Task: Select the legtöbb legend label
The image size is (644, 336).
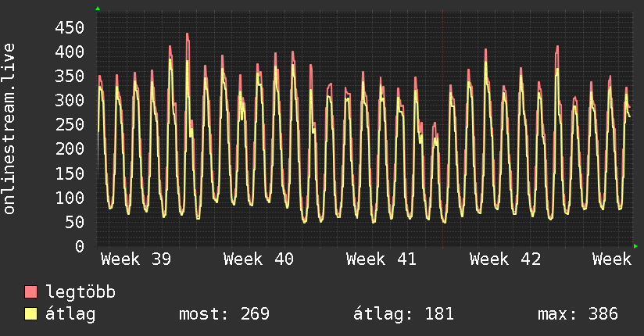Action: 81,292
